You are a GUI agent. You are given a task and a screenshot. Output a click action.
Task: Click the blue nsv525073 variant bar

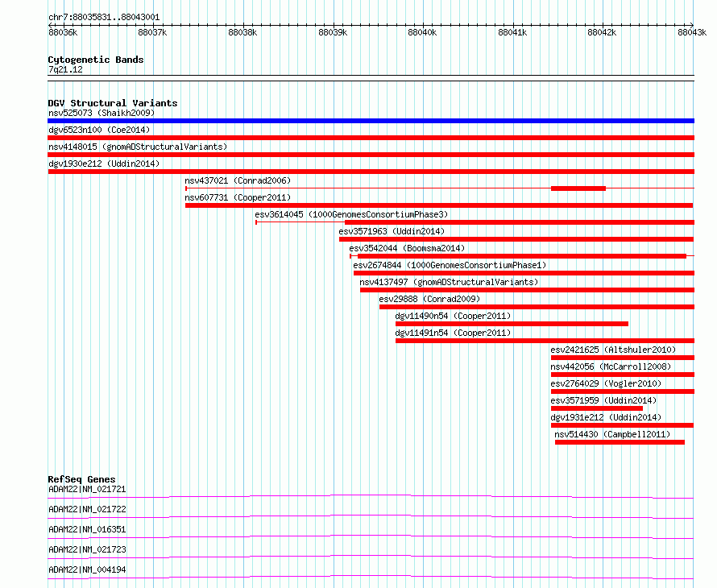click(x=371, y=121)
